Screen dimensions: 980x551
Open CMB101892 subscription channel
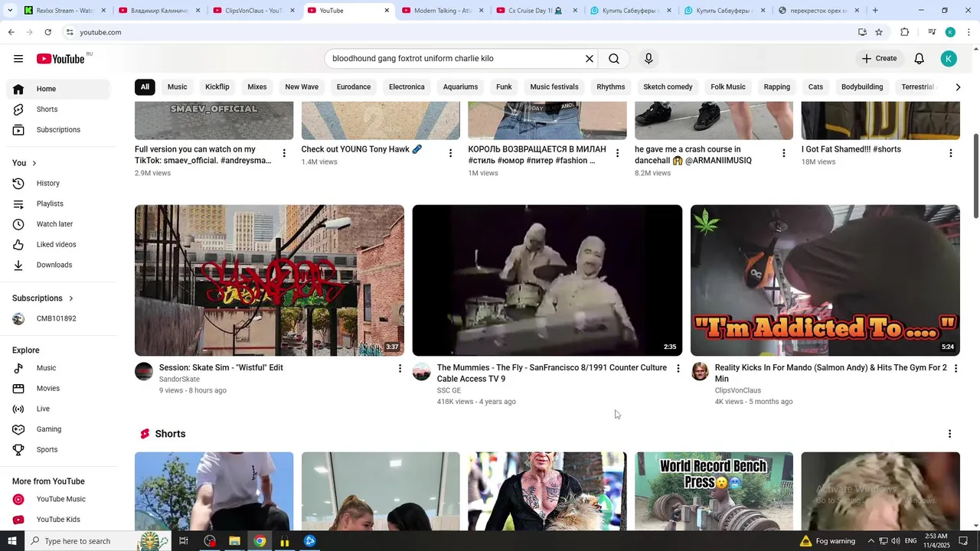(x=59, y=319)
